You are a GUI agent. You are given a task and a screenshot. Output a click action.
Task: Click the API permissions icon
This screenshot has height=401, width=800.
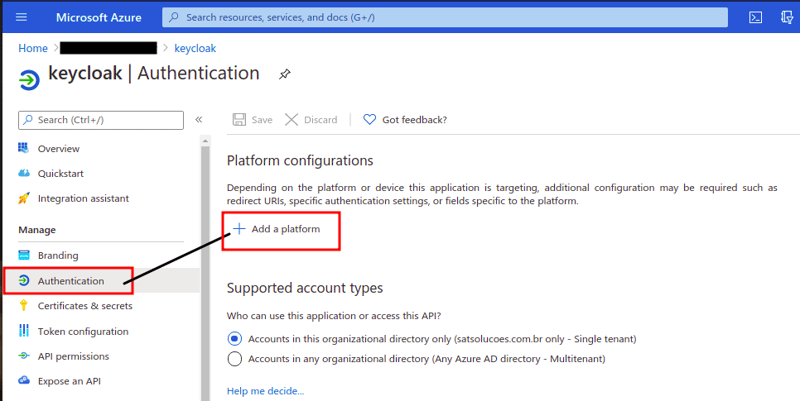[23, 356]
